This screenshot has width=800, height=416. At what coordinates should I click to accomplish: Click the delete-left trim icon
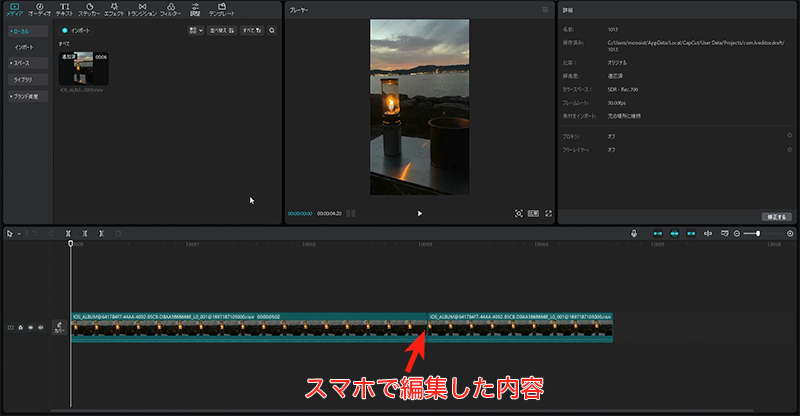point(85,233)
